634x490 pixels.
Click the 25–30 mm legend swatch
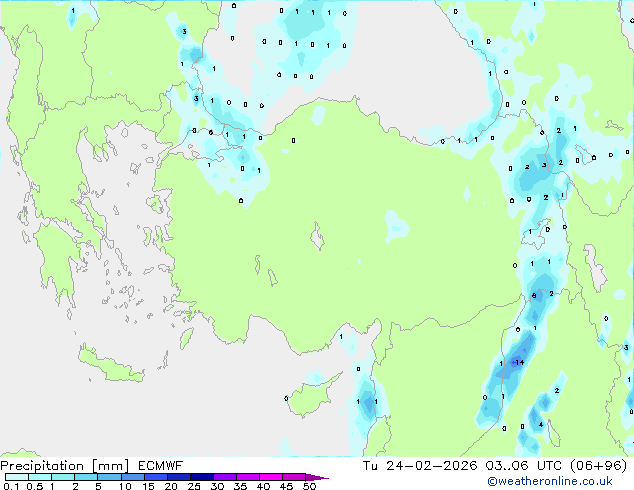pos(202,477)
